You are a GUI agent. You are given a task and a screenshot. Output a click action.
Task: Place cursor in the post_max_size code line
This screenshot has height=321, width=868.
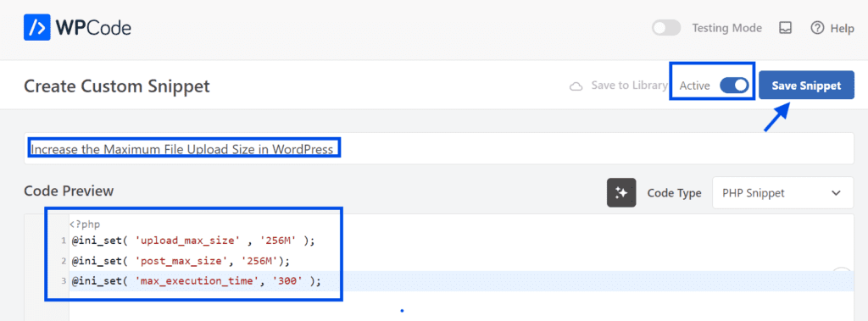coord(181,261)
